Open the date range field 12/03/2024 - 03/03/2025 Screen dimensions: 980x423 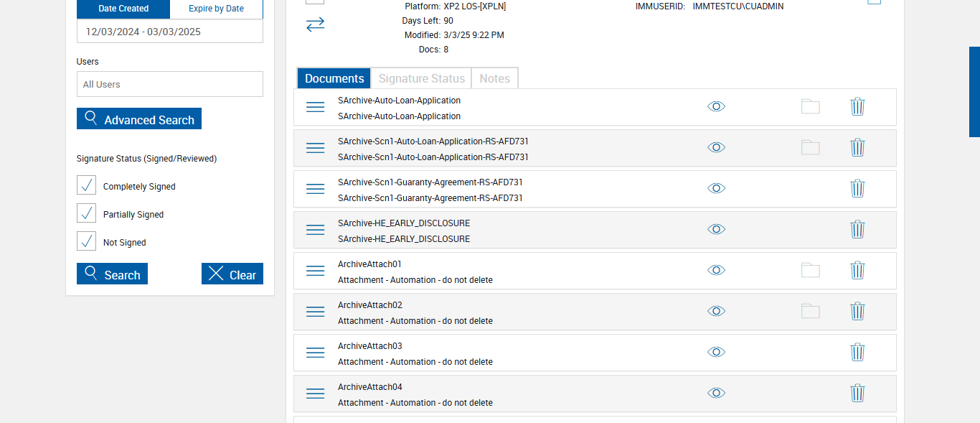170,32
